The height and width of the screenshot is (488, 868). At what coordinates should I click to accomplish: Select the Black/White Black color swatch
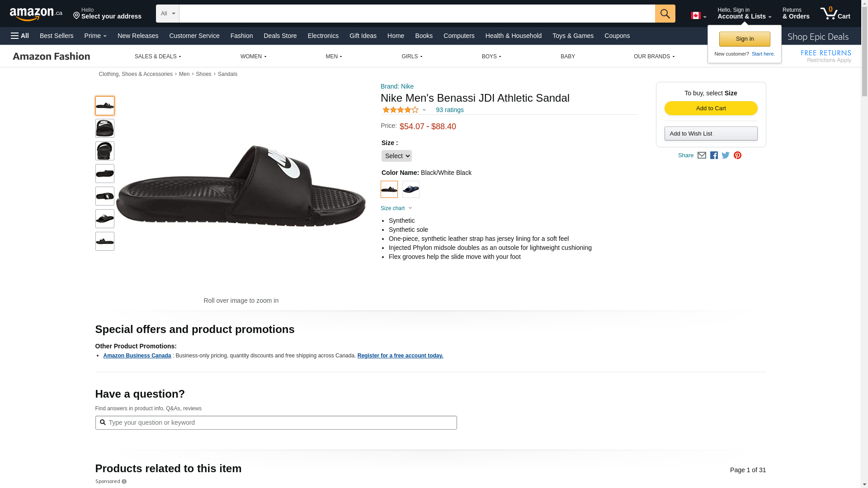point(389,189)
